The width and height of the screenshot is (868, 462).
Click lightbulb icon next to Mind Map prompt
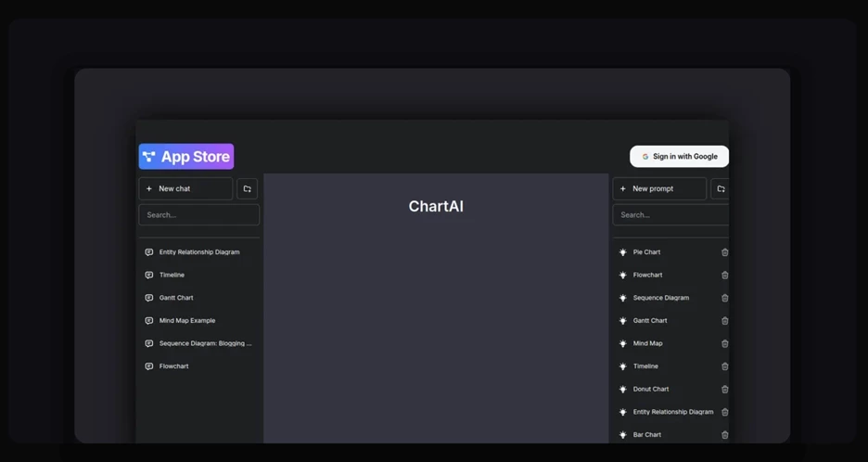click(x=623, y=343)
